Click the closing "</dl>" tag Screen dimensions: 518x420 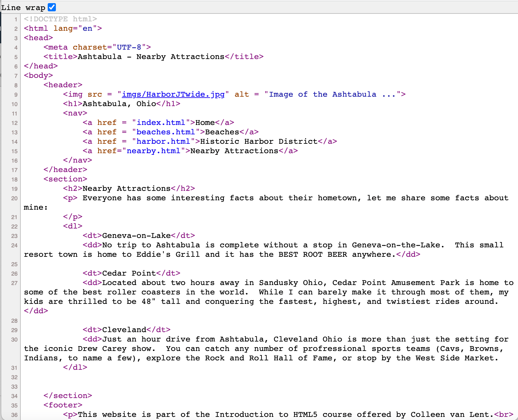[x=75, y=367]
